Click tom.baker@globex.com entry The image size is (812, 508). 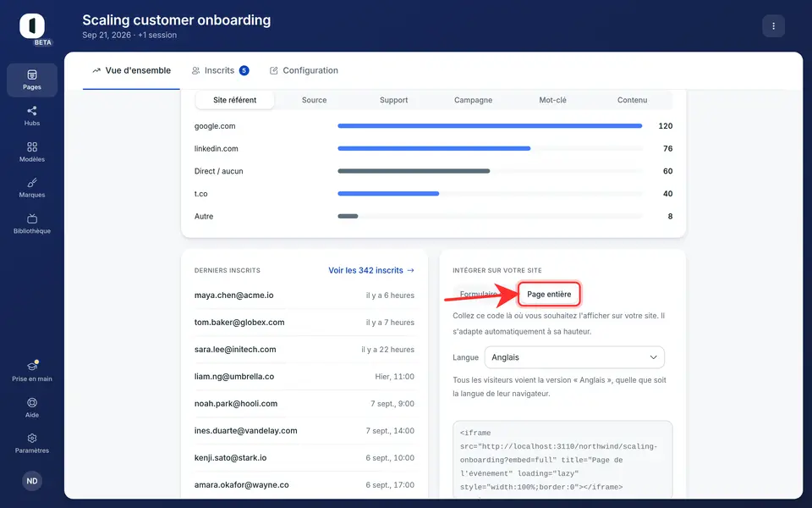[x=239, y=323]
